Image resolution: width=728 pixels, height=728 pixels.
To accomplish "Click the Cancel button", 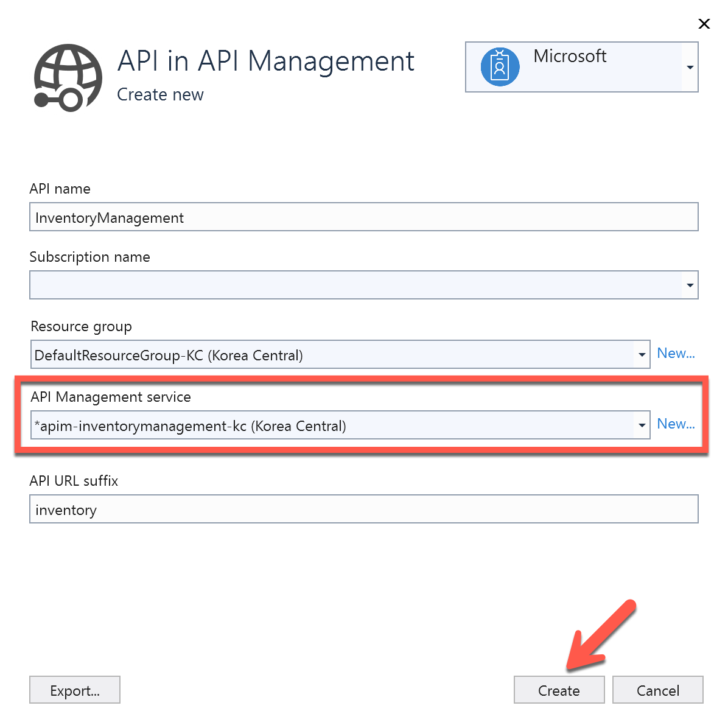I will tap(657, 690).
